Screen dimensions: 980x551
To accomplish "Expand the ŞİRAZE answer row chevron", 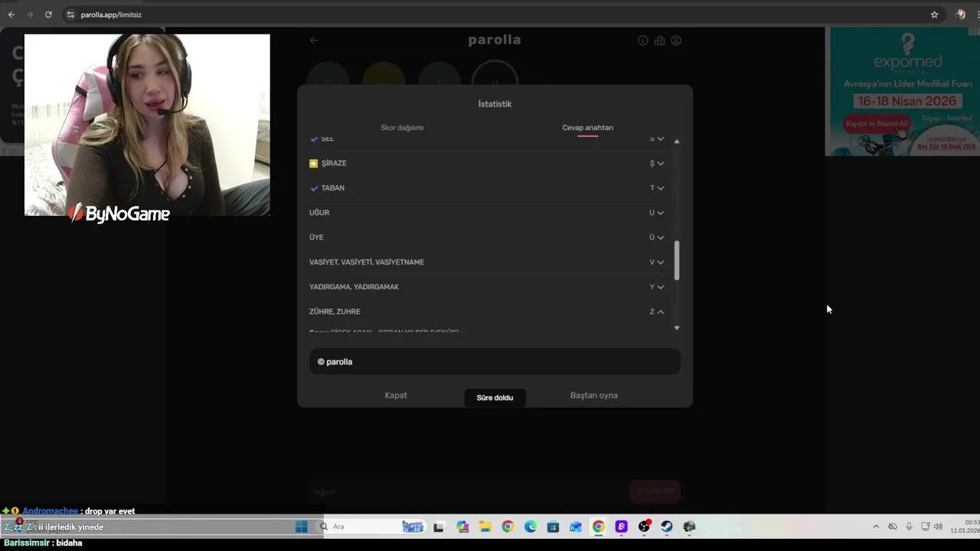I will pos(660,163).
